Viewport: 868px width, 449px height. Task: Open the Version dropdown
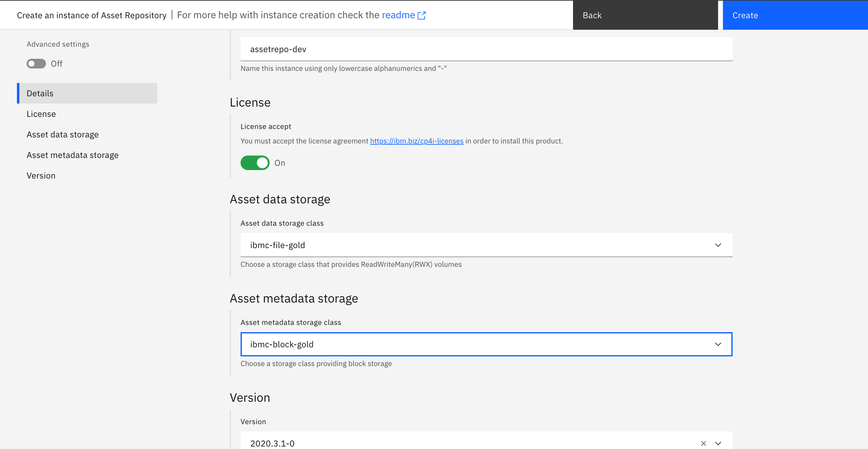[718, 443]
